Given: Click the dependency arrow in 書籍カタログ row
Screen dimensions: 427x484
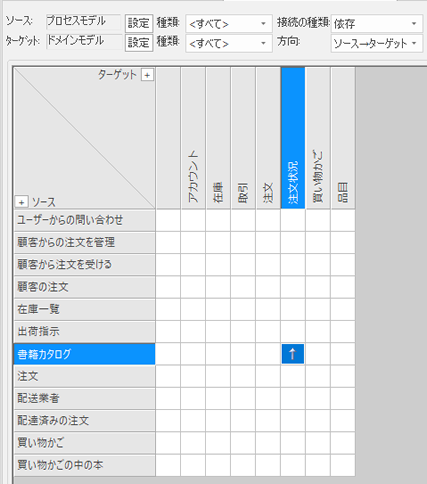Looking at the screenshot, I should click(x=293, y=354).
